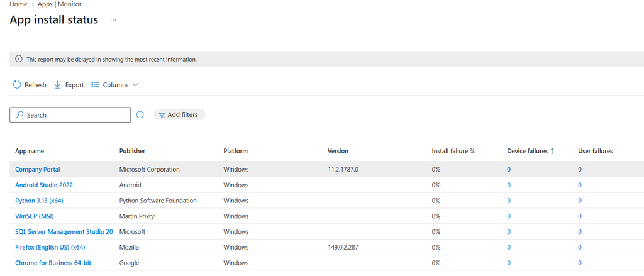Select the Mozilla publisher cell
Viewport: 644px width, 276px height.
click(129, 247)
